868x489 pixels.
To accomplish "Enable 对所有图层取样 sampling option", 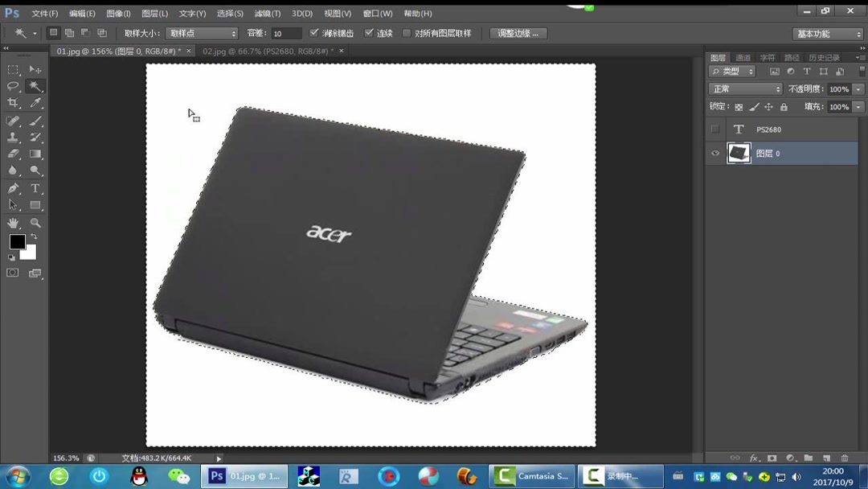I will [x=407, y=33].
